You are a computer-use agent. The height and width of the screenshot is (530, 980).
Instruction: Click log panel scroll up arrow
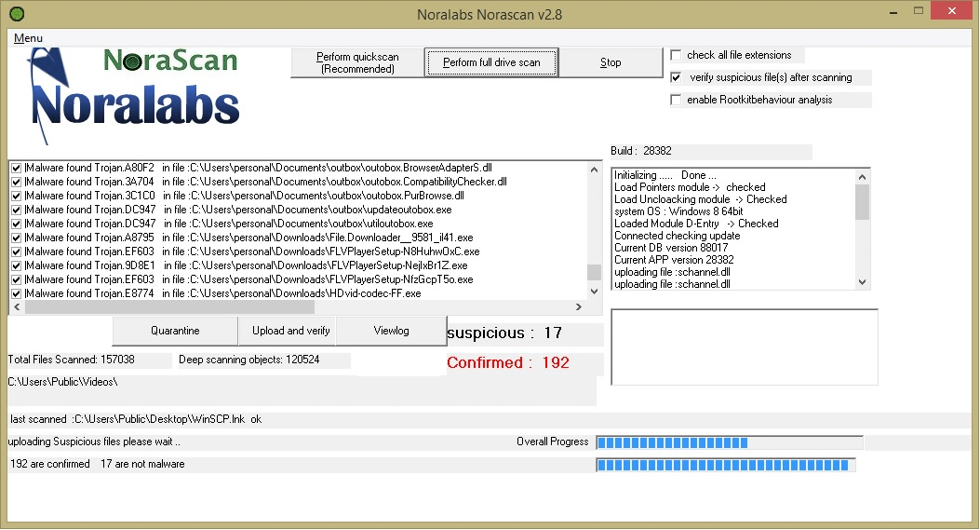tap(863, 177)
